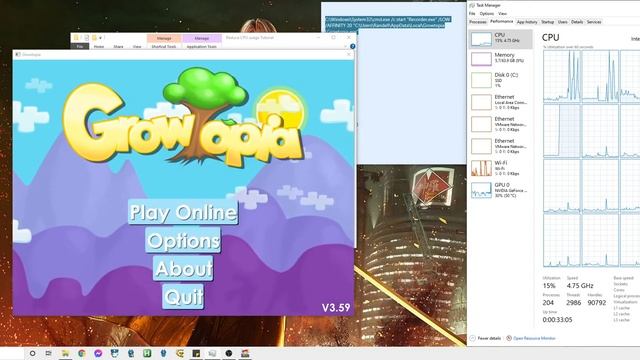Open Messenger from taskbar
Screen dimensions: 640x360
[98, 353]
